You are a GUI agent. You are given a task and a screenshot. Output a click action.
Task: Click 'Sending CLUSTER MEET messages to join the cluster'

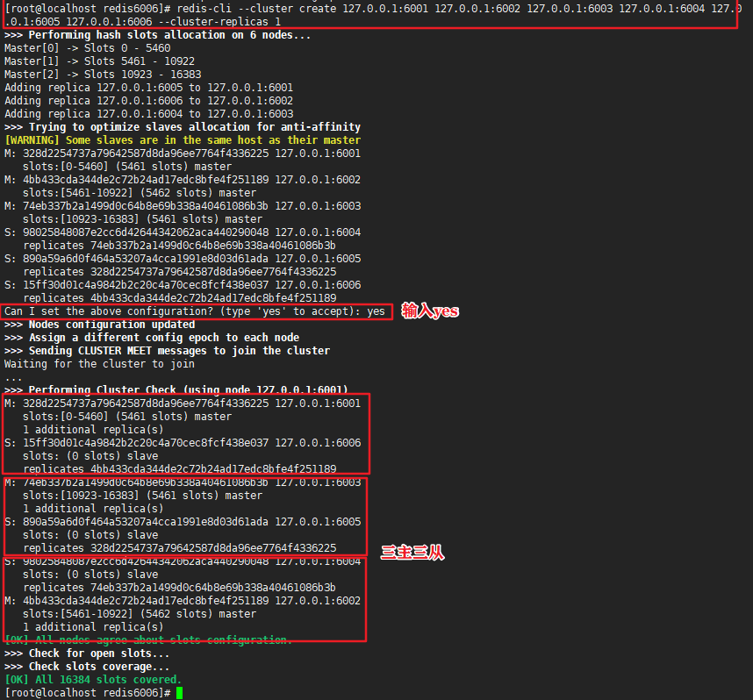[167, 351]
